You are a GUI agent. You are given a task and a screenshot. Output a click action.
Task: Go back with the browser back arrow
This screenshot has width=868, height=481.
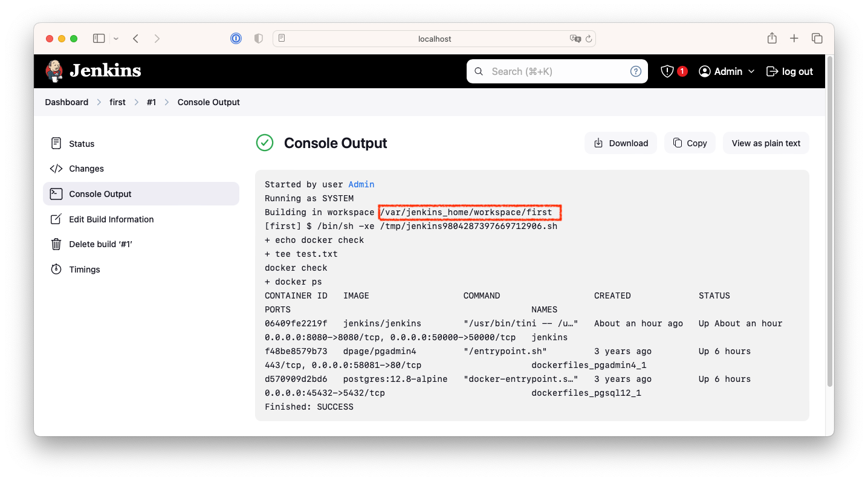pos(136,39)
